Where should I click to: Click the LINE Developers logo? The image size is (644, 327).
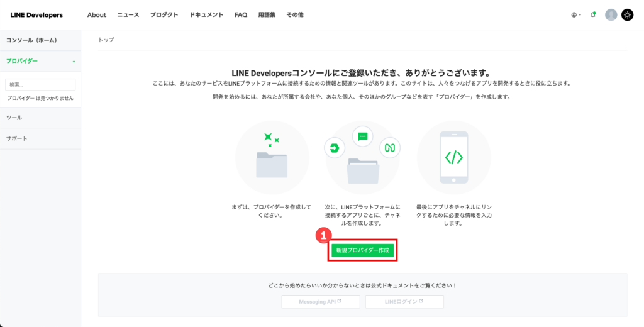(x=36, y=15)
